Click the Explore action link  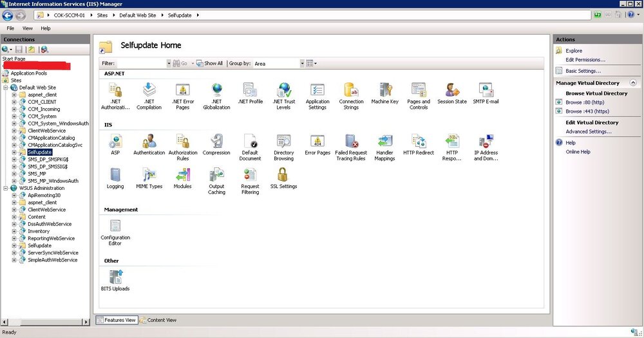574,51
